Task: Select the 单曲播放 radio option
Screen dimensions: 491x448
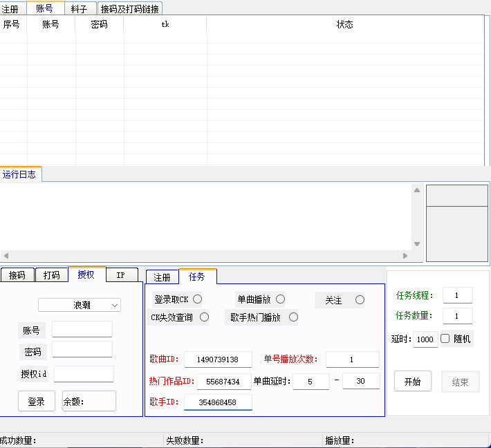Action: click(x=280, y=299)
